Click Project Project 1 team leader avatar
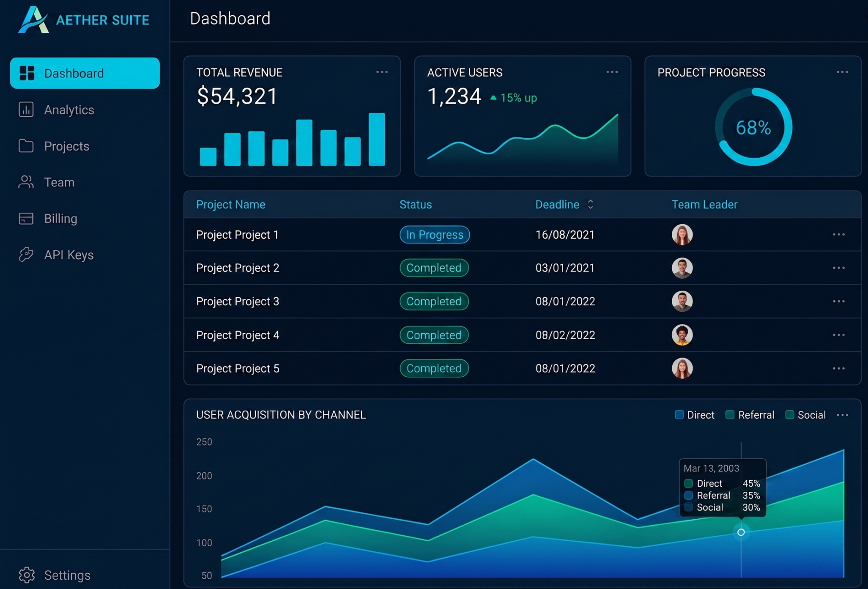The height and width of the screenshot is (589, 868). 682,235
